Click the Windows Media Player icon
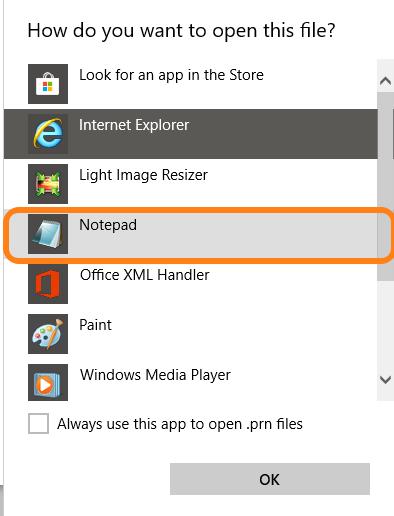Image resolution: width=394 pixels, height=516 pixels. (x=48, y=382)
